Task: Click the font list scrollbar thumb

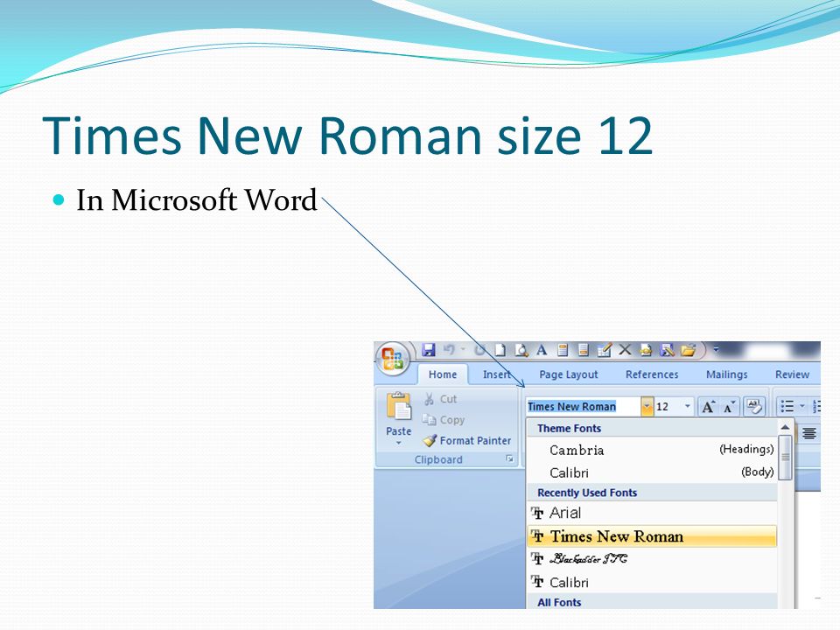Action: [786, 458]
